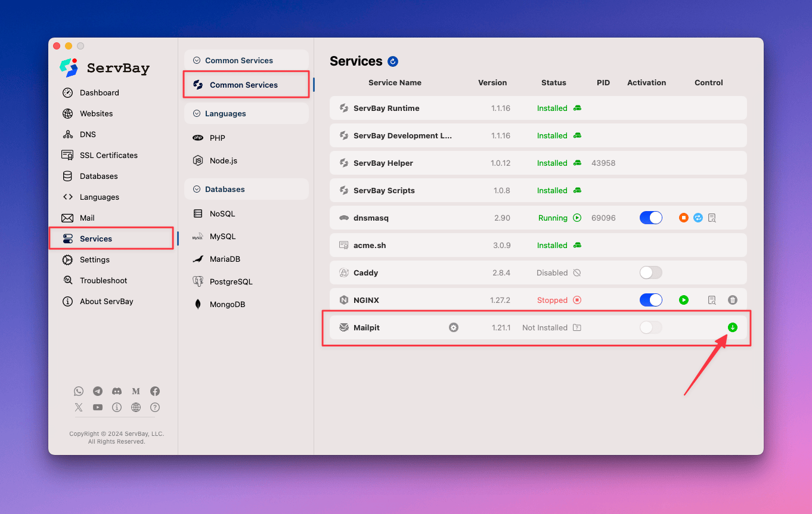Stop the dnsmasq service
This screenshot has width=812, height=514.
pos(683,218)
